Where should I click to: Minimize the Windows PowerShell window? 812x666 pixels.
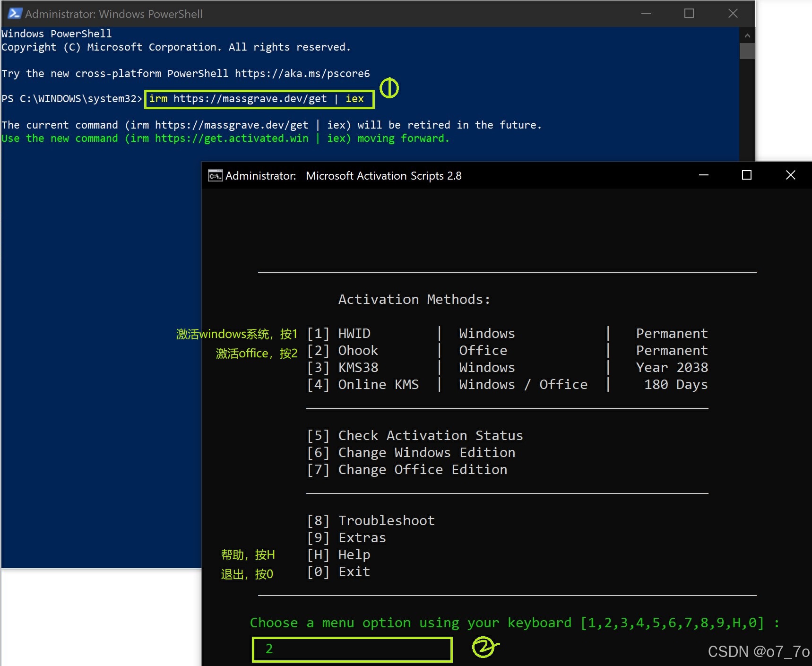tap(646, 13)
